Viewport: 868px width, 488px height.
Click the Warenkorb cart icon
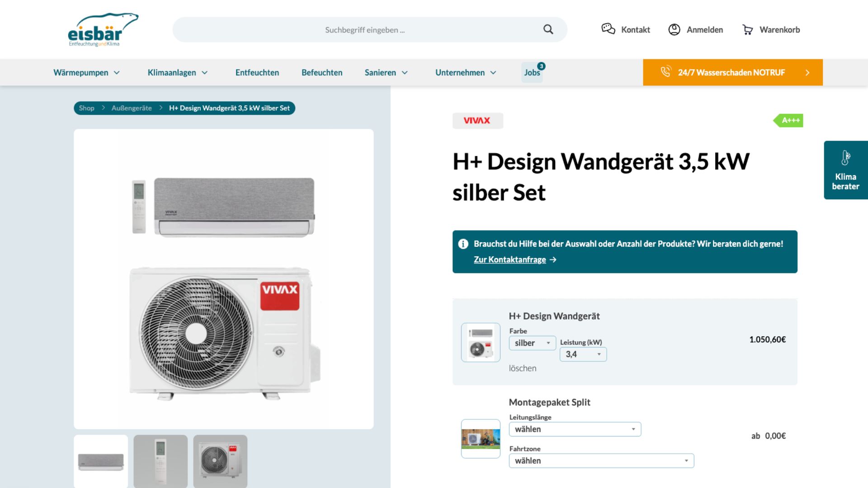[748, 30]
